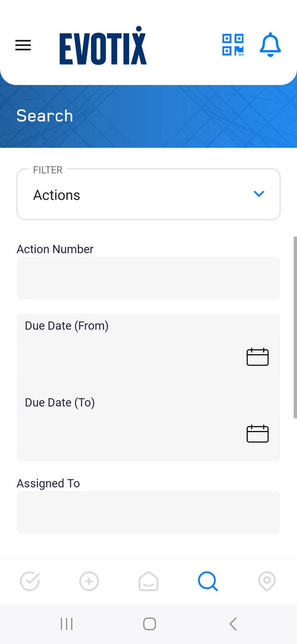Open calendar picker for Due Date (From)
297x644 pixels.
coord(258,357)
